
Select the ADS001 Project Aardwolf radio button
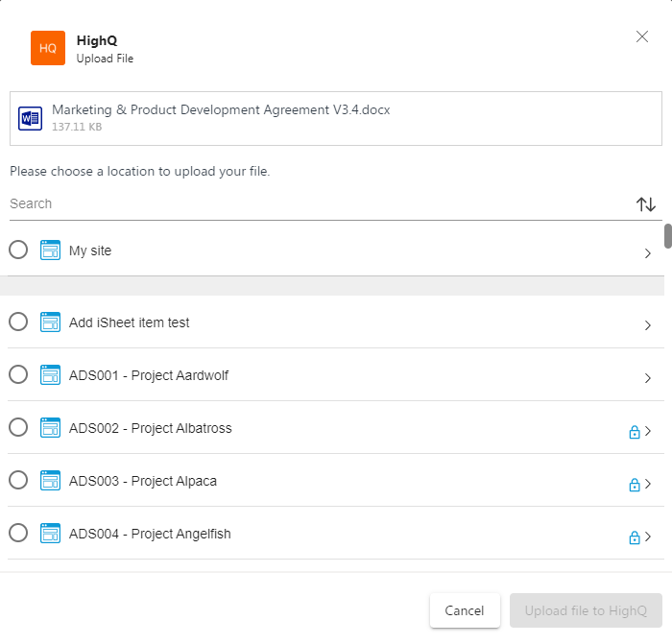click(x=18, y=375)
